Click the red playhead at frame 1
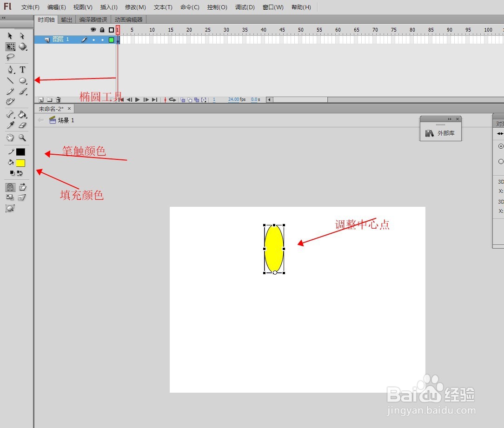This screenshot has height=428, width=504. point(118,29)
